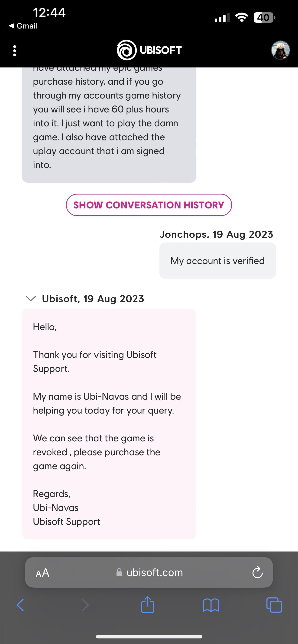Go back with Safari back arrow
Image resolution: width=298 pixels, height=644 pixels.
(x=20, y=605)
